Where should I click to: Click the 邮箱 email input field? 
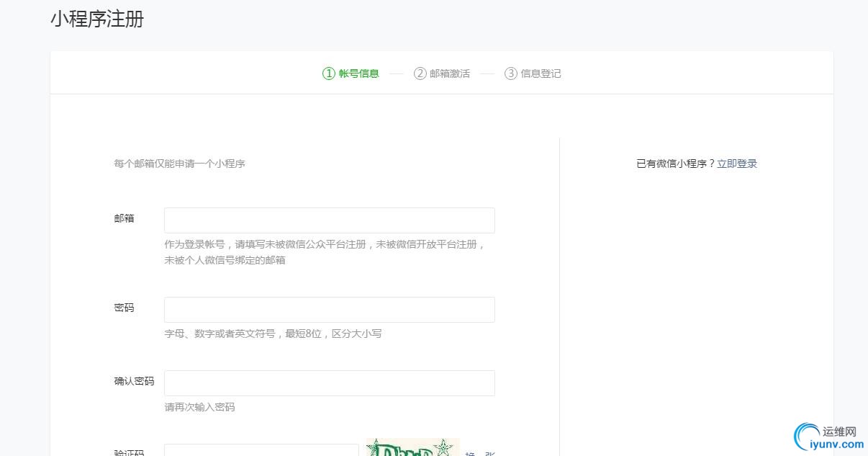click(330, 220)
